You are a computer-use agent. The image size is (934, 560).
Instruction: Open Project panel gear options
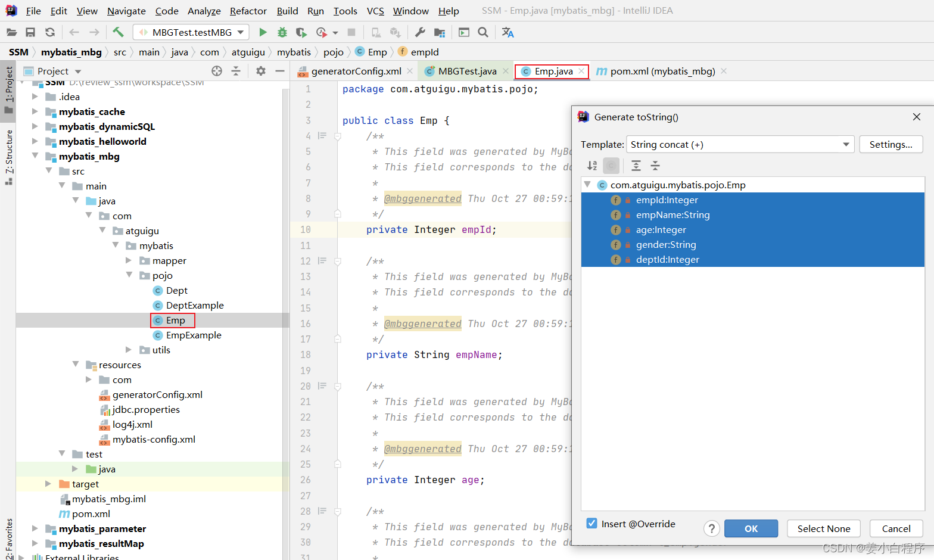coord(261,71)
